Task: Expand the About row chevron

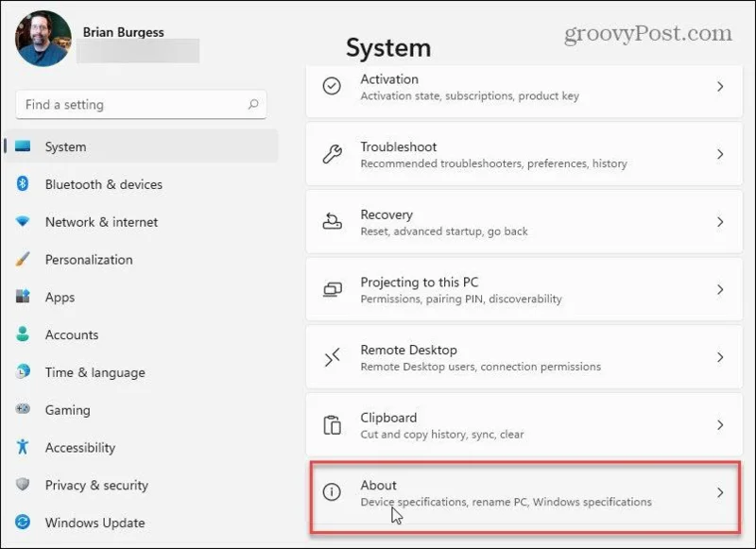Action: tap(720, 492)
